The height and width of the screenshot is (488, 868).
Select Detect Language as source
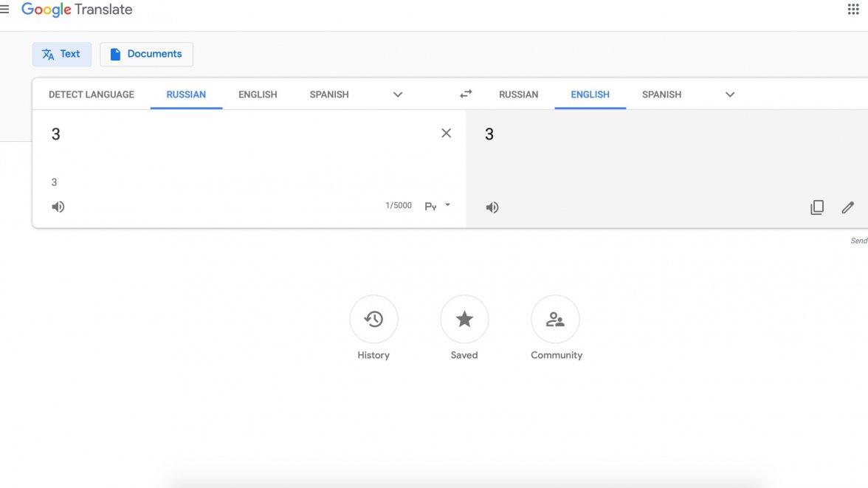coord(92,94)
